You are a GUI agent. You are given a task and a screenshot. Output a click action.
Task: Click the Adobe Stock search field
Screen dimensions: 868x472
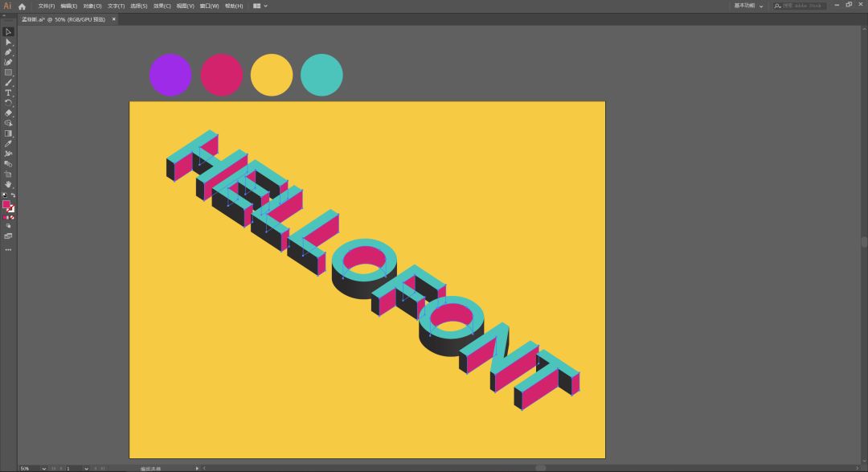[x=800, y=6]
